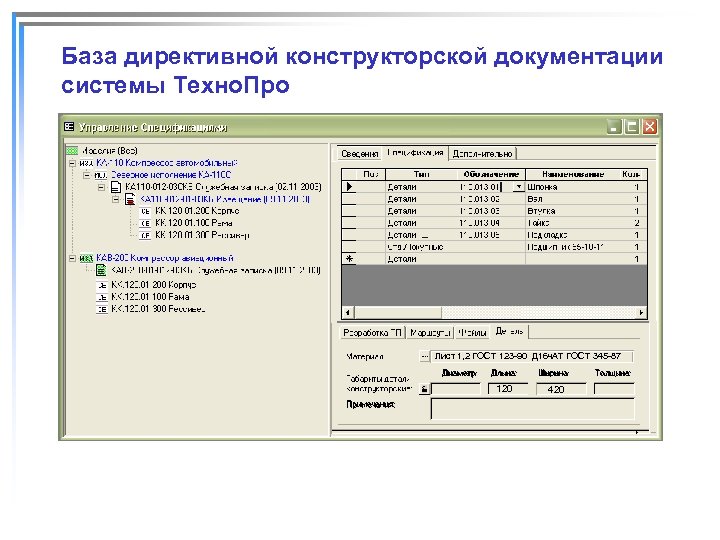Click the изд icon of КА-110 Компрессор автомобильный

pos(86,163)
